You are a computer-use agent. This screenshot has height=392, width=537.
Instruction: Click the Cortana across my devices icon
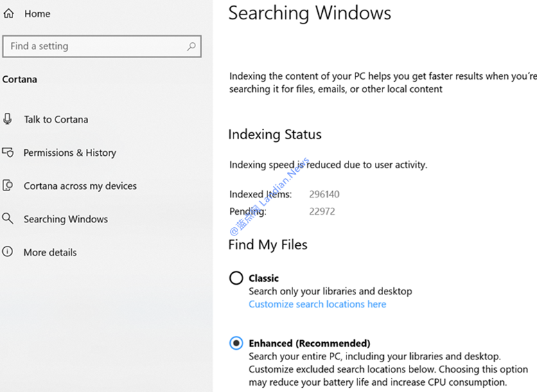pos(8,186)
